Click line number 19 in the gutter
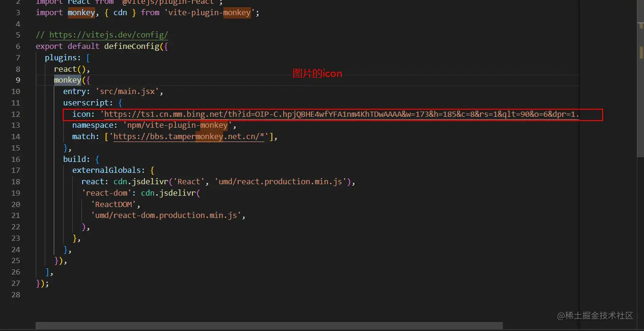The image size is (644, 331). pos(16,193)
